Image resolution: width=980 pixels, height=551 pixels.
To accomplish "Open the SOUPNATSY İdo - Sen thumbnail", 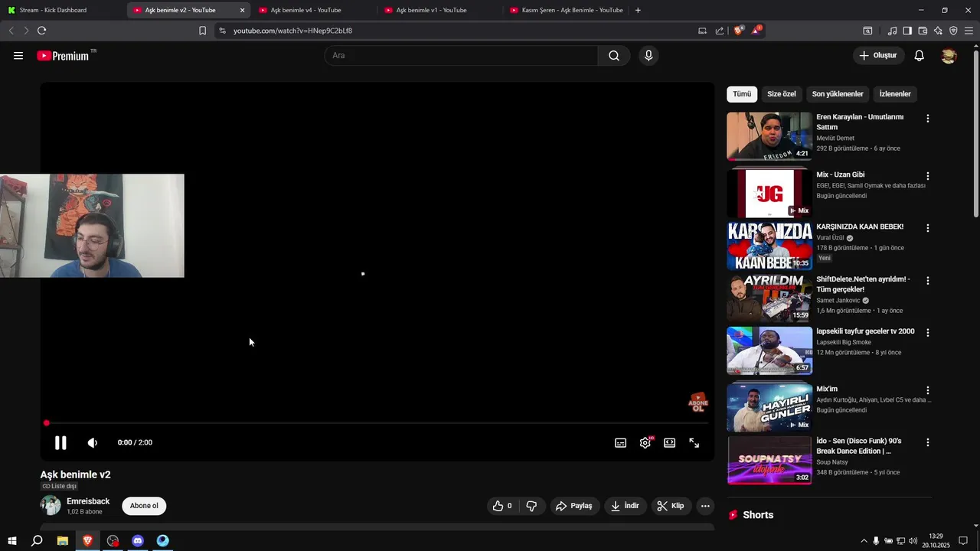I will [769, 460].
